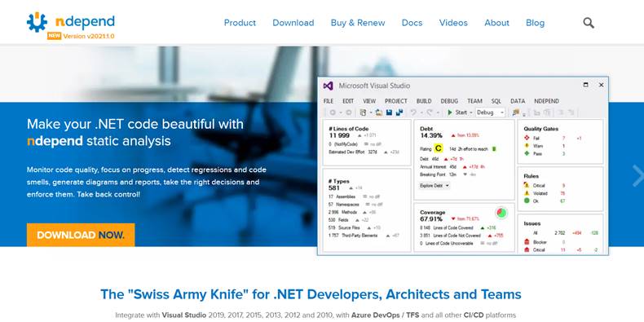Screen dimensions: 644x322
Task: Click the Start debugging button label
Action: [x=461, y=112]
